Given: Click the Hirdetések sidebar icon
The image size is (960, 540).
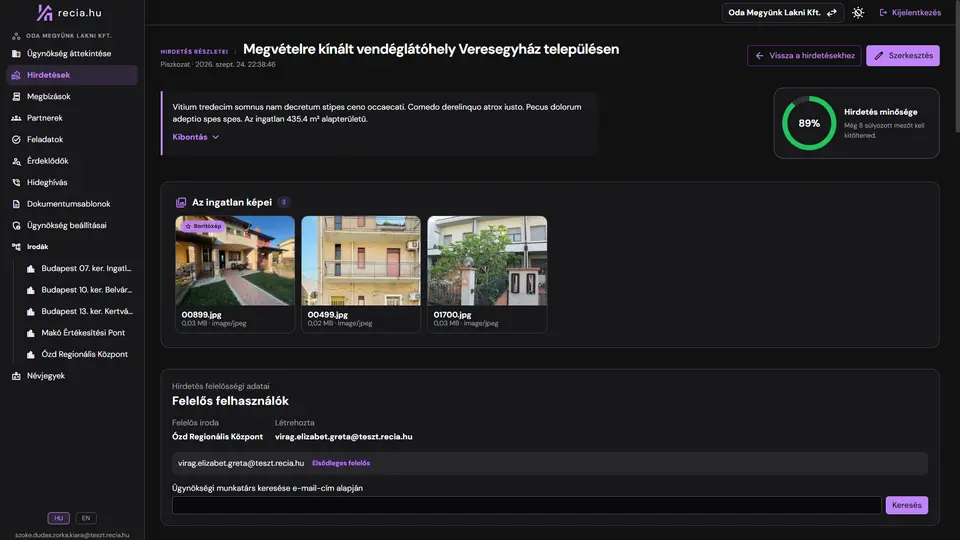Looking at the screenshot, I should click(17, 75).
